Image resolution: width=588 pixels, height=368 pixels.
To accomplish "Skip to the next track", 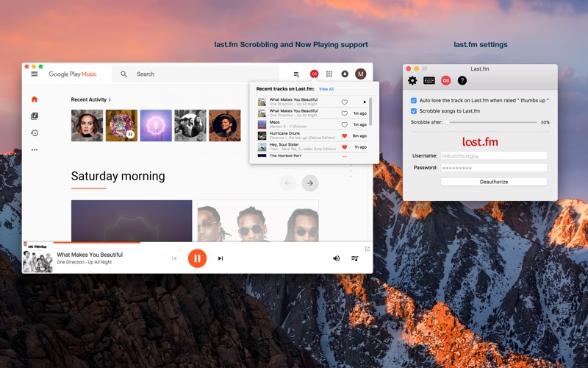I will (x=220, y=258).
